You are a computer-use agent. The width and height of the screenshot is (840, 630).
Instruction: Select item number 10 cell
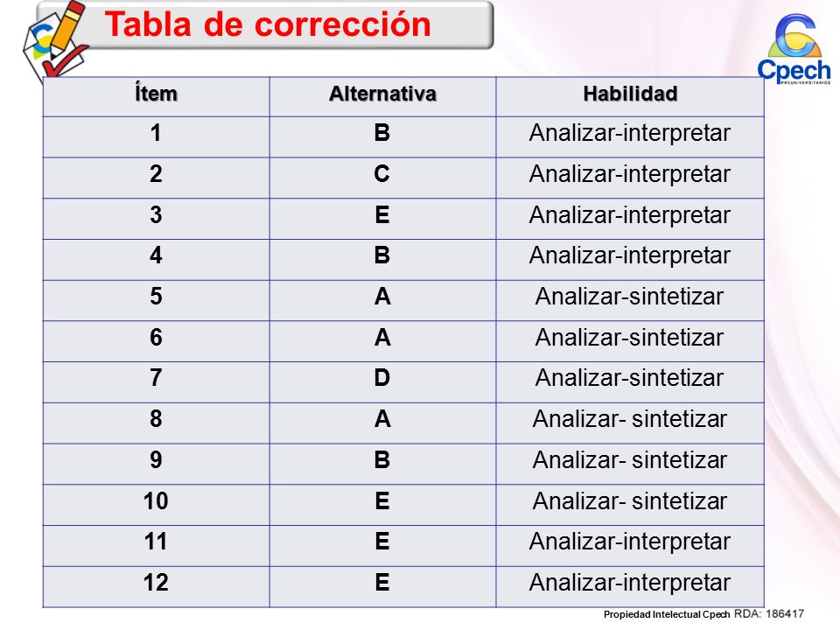(156, 500)
